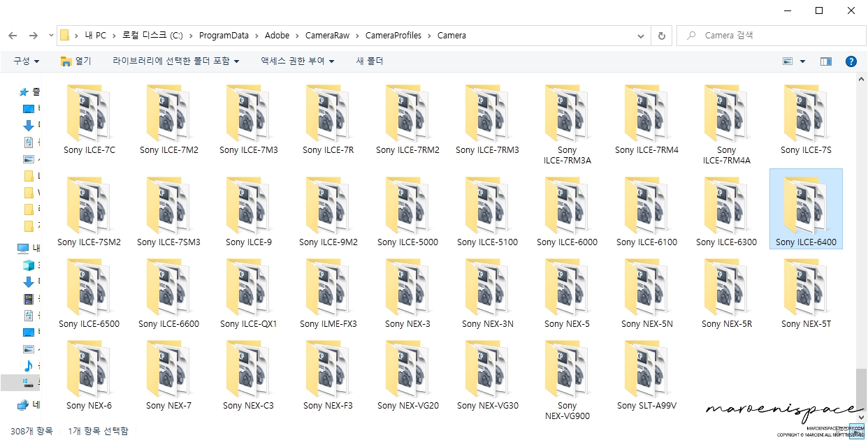
Task: Navigate to 로컬 디스크 (C:) breadcrumb
Action: (152, 36)
